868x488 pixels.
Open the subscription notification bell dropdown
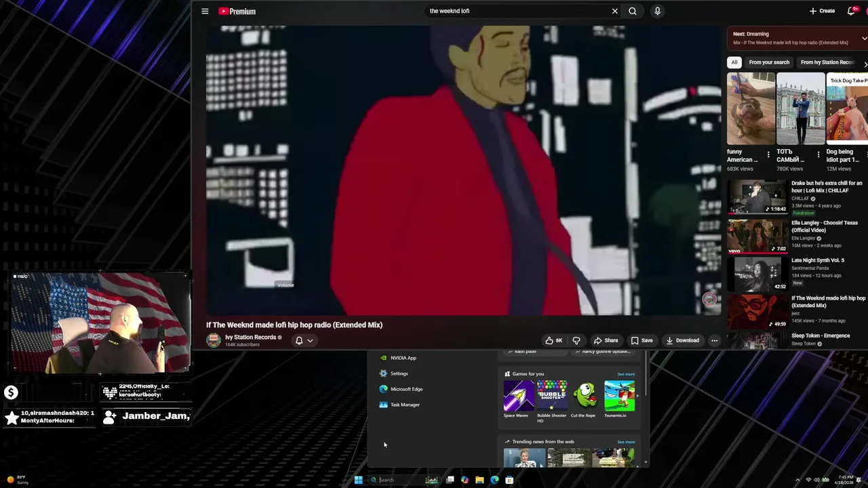[x=304, y=340]
